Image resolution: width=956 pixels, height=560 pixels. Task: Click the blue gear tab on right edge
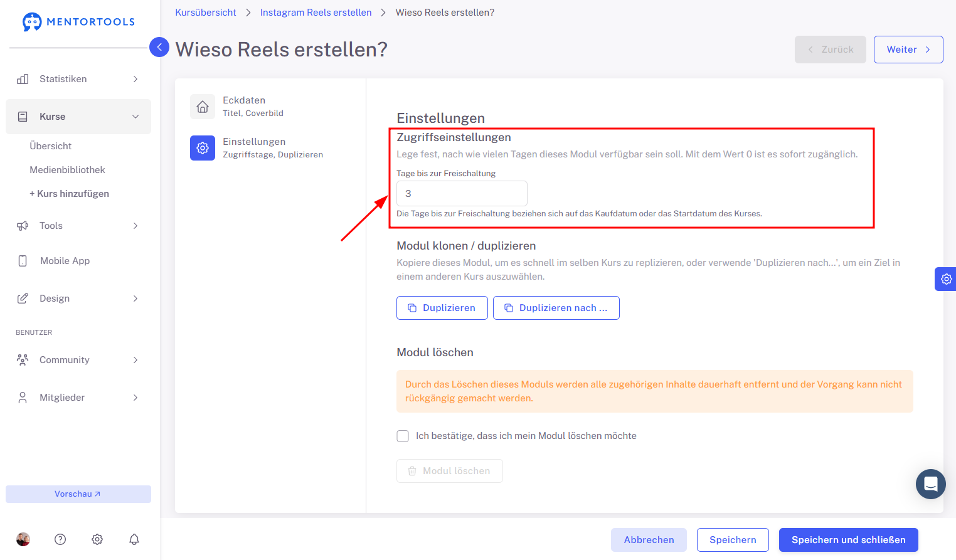click(x=946, y=279)
